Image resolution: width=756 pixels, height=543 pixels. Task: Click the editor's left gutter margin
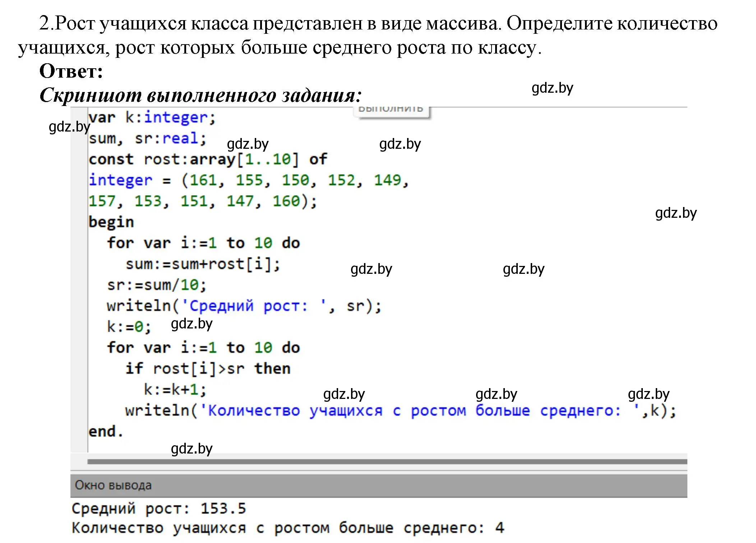79,280
